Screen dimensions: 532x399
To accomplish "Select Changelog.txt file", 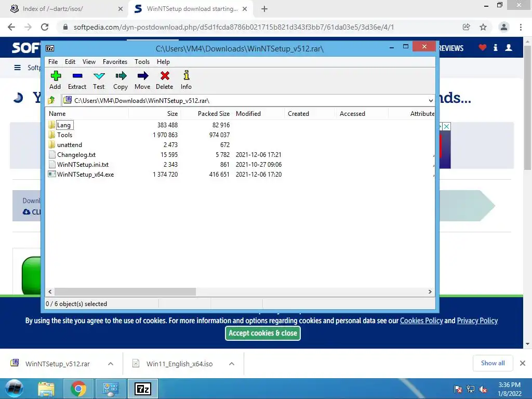I will click(76, 155).
